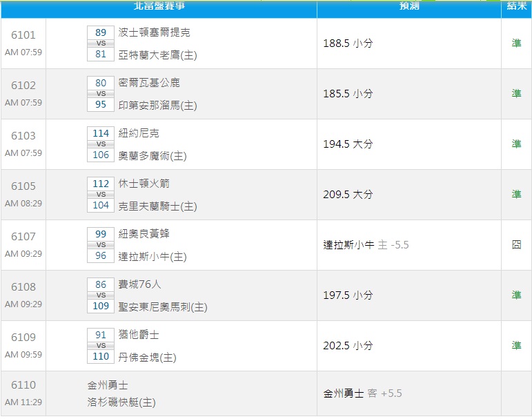Click 金州勇士 team name in matchup
This screenshot has width=532, height=419.
108,385
